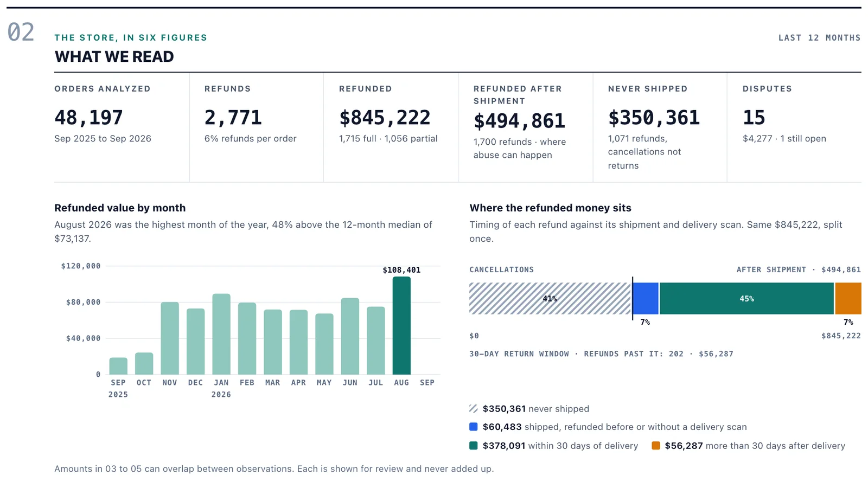Click the 'LAST 12 MONTHS' label
Viewport: 868px width, 482px height.
point(820,37)
